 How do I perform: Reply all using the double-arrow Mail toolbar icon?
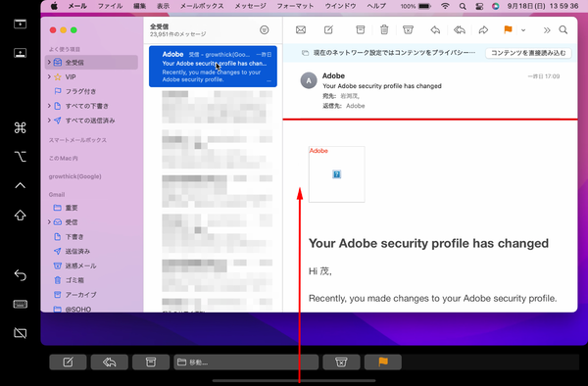(x=460, y=30)
